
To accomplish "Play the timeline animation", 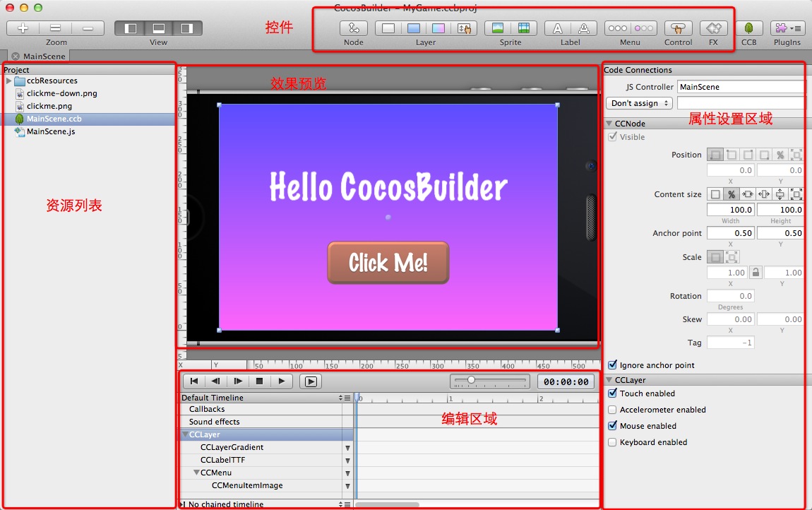I will pos(281,381).
